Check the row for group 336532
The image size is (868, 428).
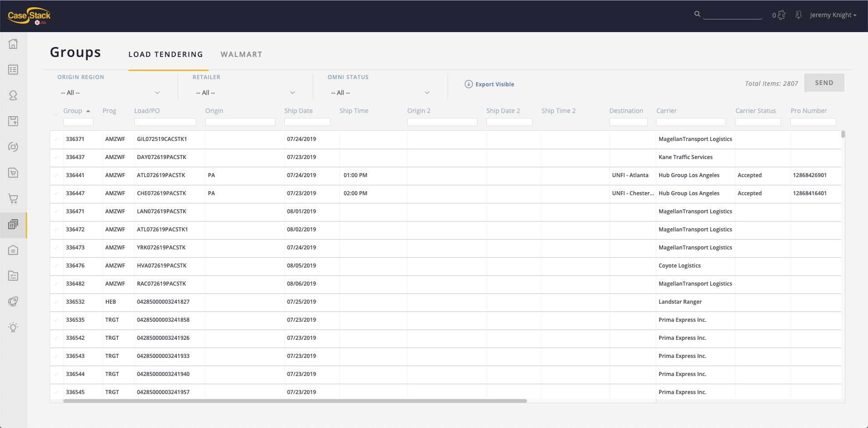pyautogui.click(x=56, y=302)
